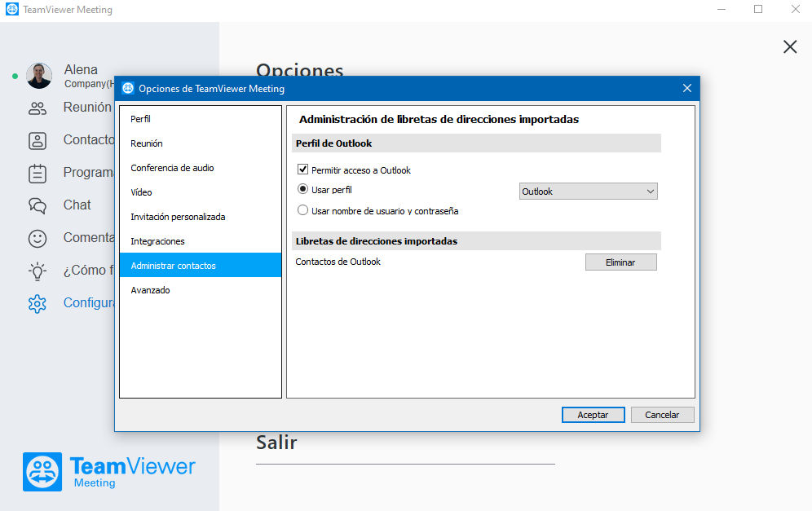
Task: Select Conferencia de audio category
Action: click(201, 168)
